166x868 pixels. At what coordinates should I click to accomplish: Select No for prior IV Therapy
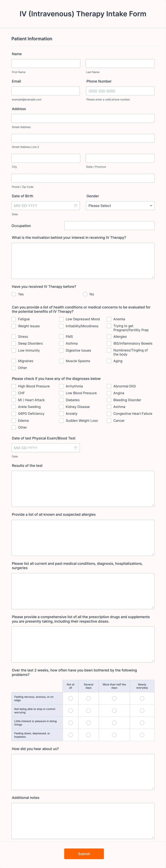click(x=85, y=294)
